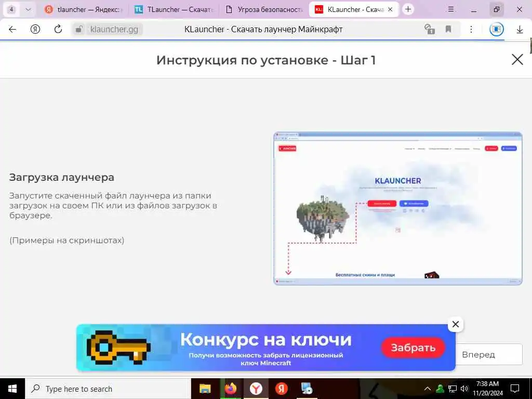532x399 pixels.
Task: Open red Яндекс icon in taskbar
Action: click(281, 389)
